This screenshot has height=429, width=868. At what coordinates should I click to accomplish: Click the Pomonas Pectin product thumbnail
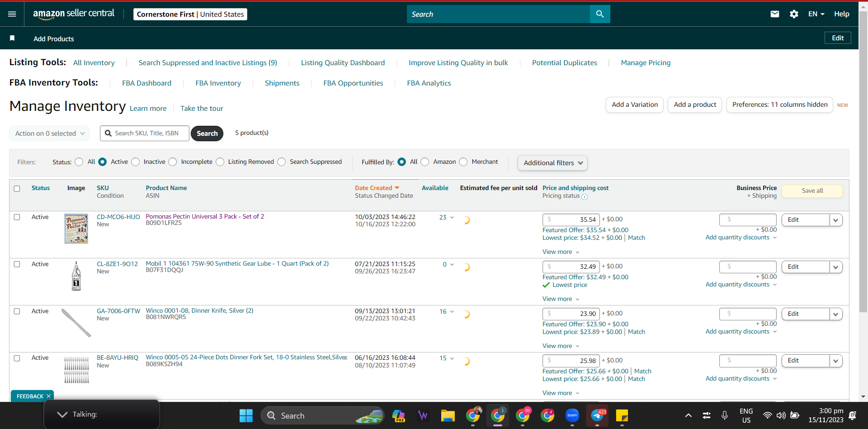pos(76,229)
